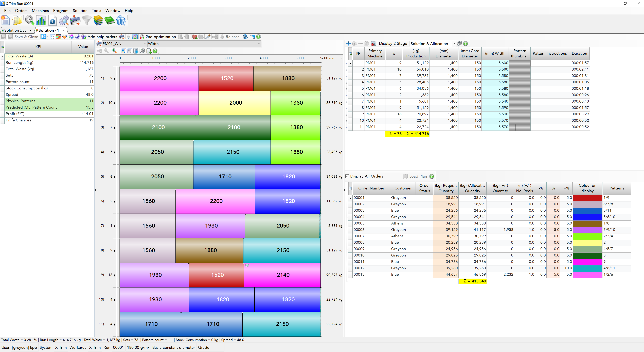The image size is (644, 352).
Task: Click the red brick wall with plus icon
Action: click(x=195, y=37)
